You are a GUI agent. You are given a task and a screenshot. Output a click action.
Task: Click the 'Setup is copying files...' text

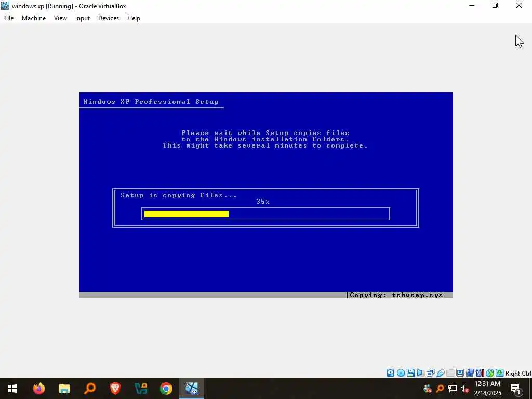pyautogui.click(x=179, y=195)
